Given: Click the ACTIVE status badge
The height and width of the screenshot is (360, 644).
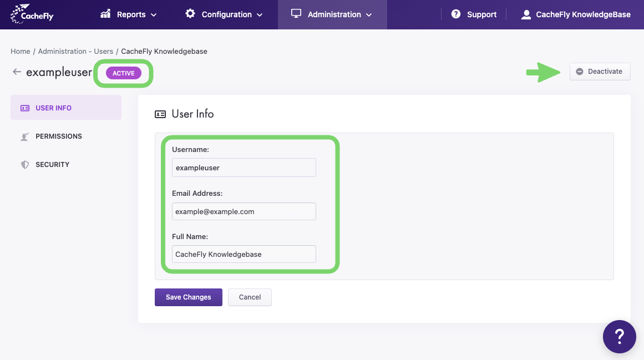Looking at the screenshot, I should 124,73.
